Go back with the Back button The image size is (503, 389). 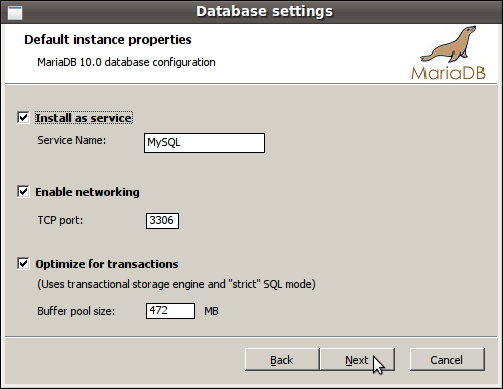click(x=282, y=360)
